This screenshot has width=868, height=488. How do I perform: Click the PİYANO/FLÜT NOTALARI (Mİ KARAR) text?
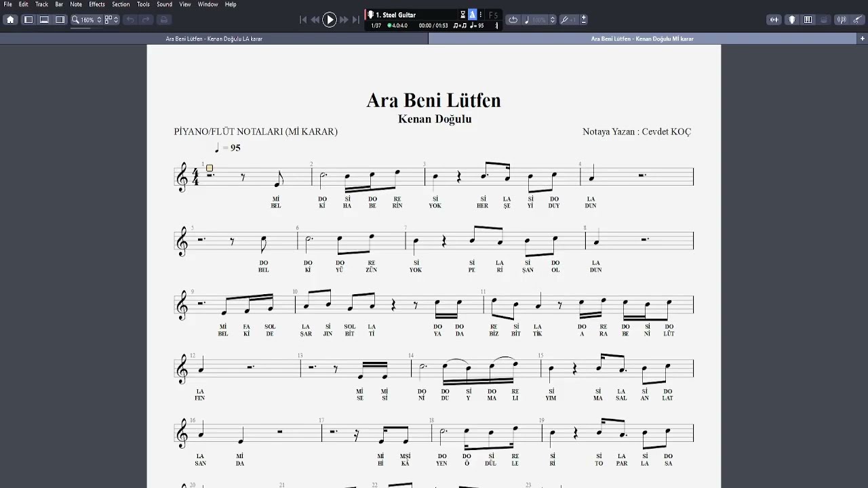click(256, 131)
